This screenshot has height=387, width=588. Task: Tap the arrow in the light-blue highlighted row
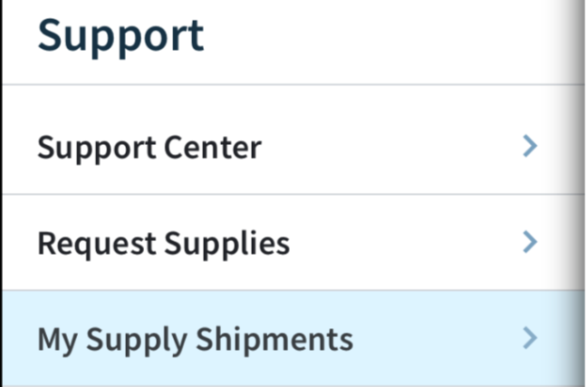(x=531, y=339)
